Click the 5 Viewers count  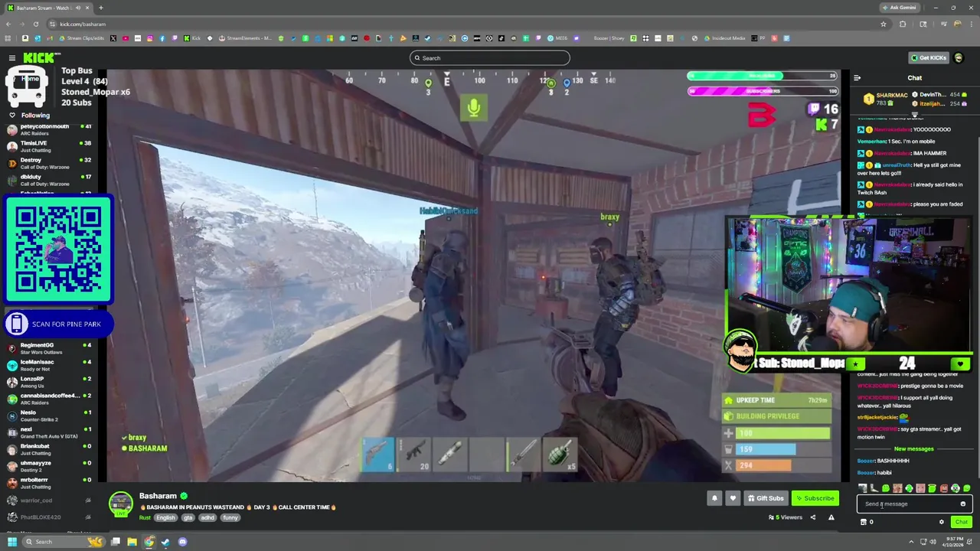(786, 517)
